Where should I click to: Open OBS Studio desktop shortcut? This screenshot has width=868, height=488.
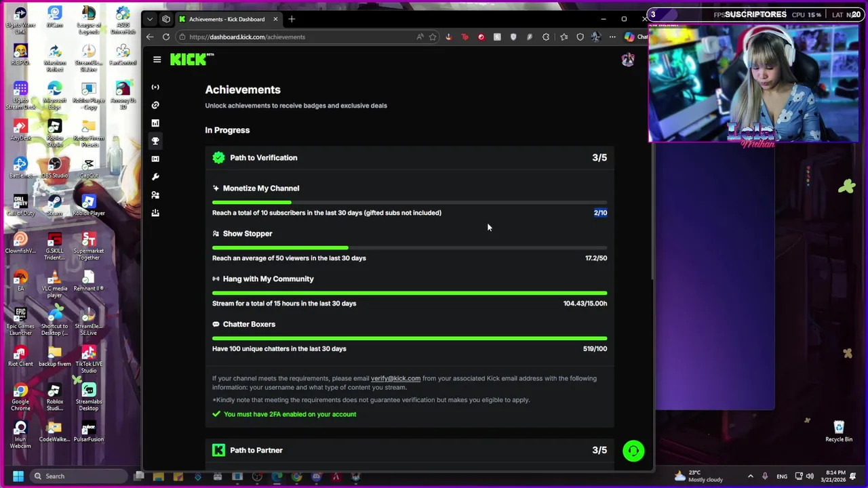(54, 168)
